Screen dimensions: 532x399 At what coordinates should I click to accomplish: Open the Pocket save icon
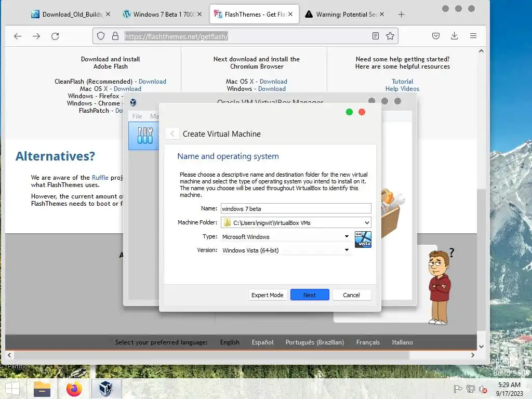click(436, 36)
